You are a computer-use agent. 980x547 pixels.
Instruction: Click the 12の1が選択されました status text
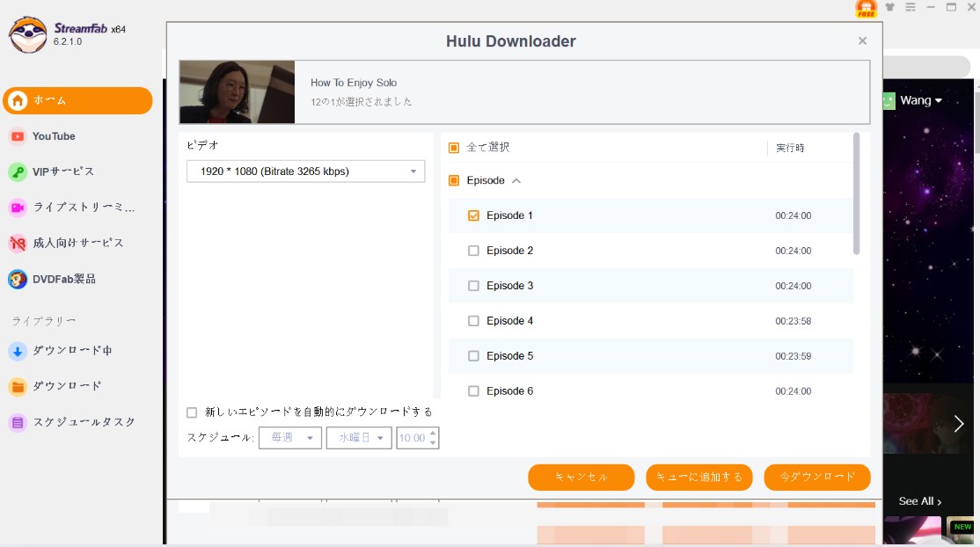[362, 102]
